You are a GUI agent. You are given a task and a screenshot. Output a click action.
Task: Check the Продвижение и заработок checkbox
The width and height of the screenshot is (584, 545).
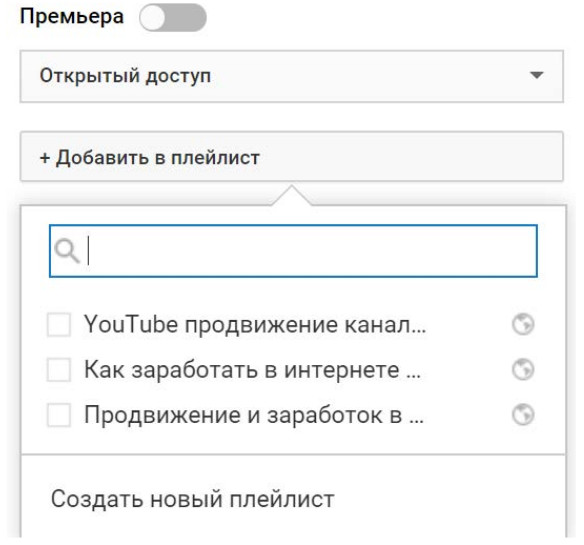tap(59, 415)
